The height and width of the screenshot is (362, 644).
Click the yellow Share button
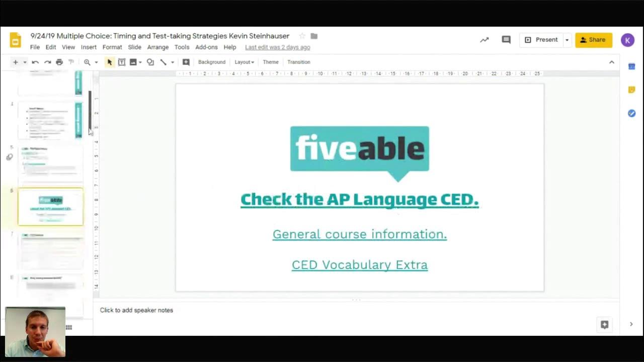tap(594, 40)
